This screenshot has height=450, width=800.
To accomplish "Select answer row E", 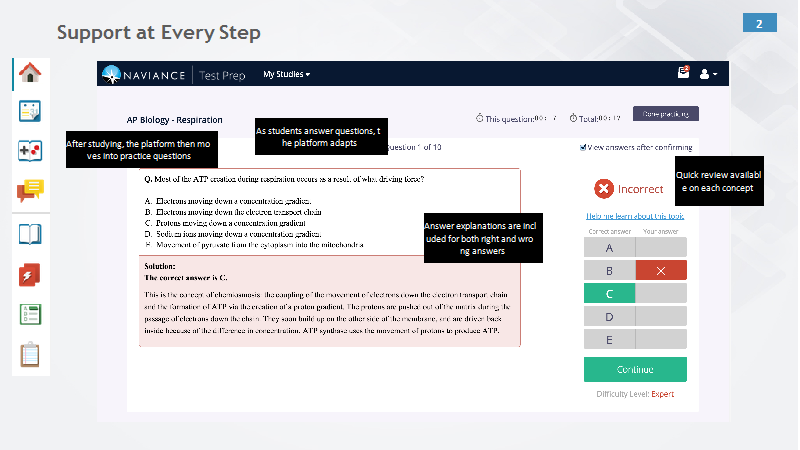I will click(x=635, y=339).
